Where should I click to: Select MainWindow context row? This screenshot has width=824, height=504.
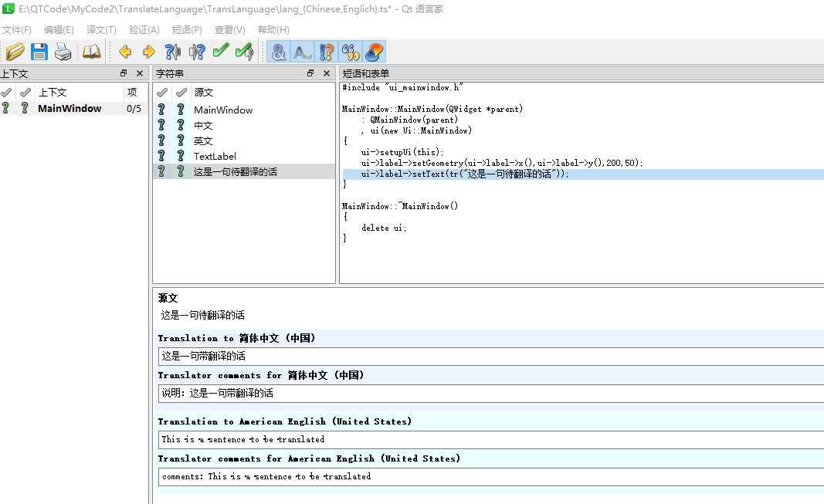click(74, 108)
